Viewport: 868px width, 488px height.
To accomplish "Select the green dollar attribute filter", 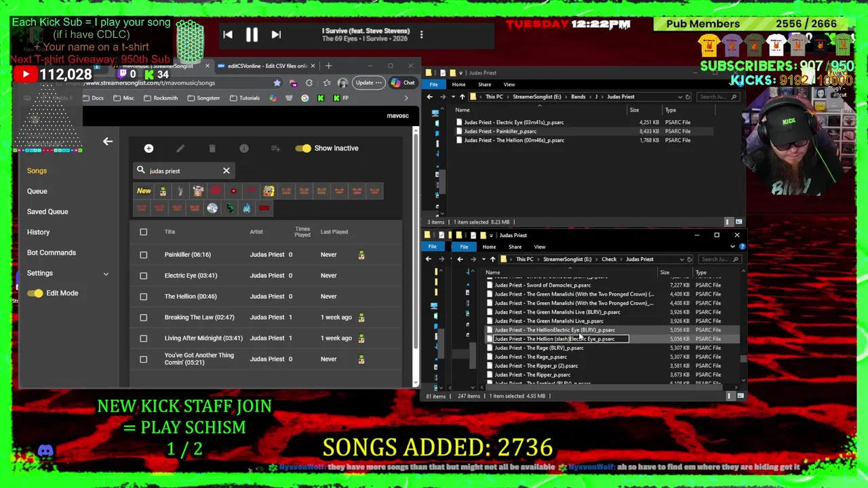I will [x=230, y=208].
